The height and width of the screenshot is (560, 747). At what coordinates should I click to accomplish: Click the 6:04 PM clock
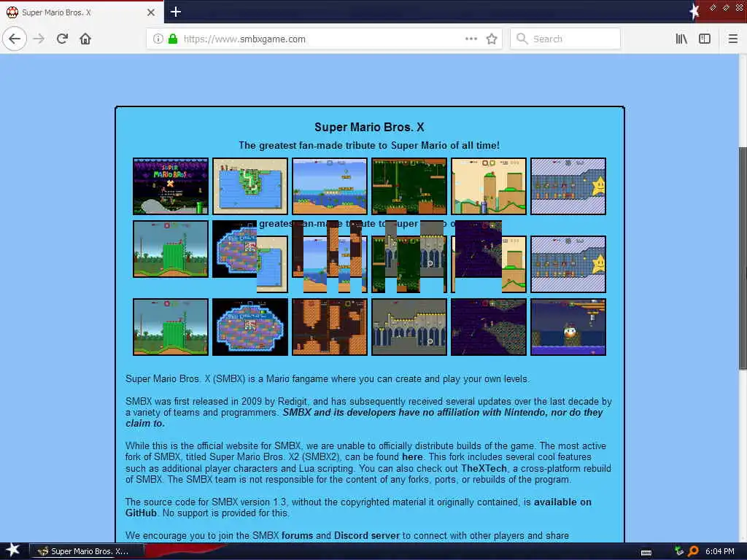719,551
